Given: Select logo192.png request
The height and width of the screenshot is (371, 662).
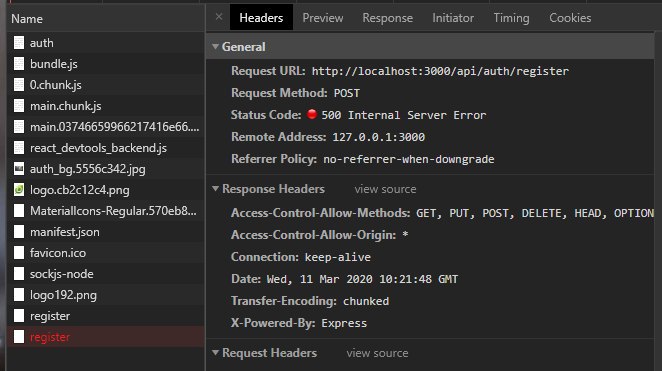Looking at the screenshot, I should click(106, 295).
